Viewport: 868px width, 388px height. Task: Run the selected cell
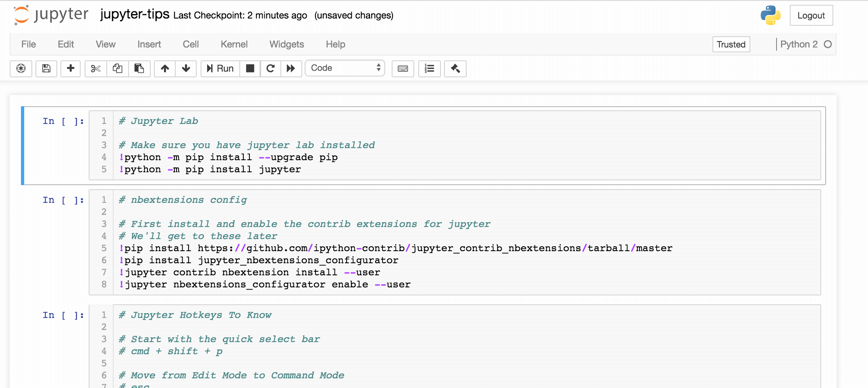(220, 68)
